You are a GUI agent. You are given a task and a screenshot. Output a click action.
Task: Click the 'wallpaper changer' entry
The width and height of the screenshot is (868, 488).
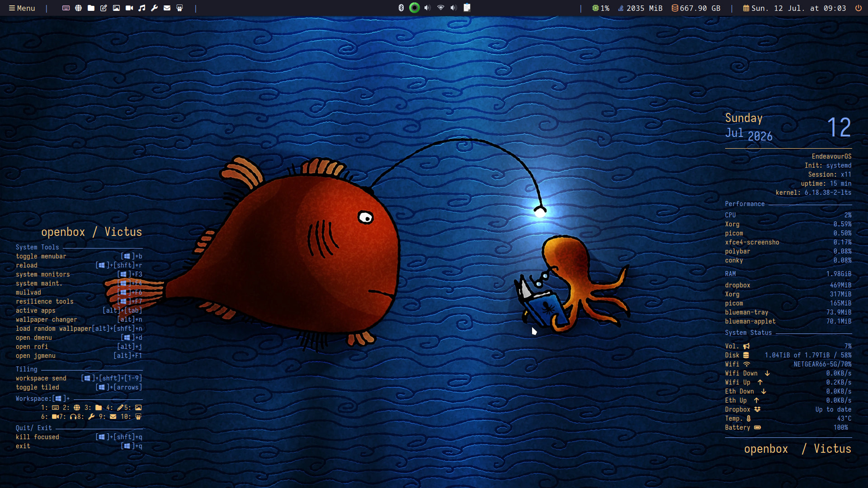click(47, 319)
